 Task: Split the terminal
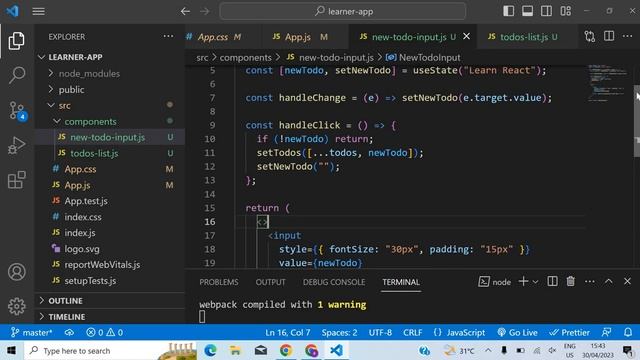(x=552, y=281)
